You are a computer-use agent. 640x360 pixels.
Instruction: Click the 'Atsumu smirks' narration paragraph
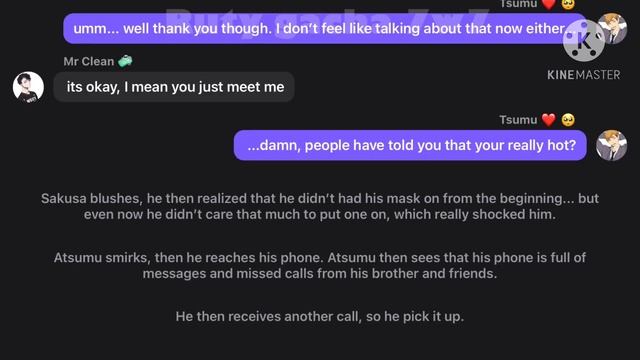click(x=320, y=265)
